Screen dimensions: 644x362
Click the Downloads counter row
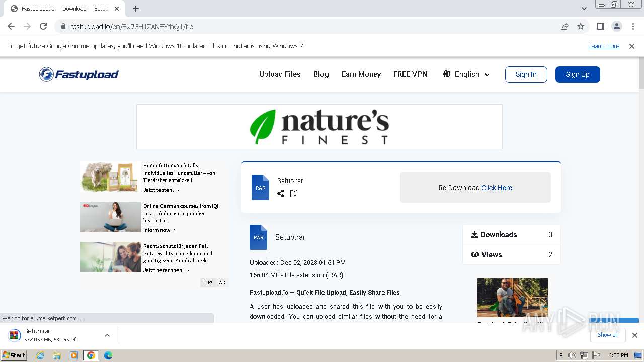click(x=511, y=235)
